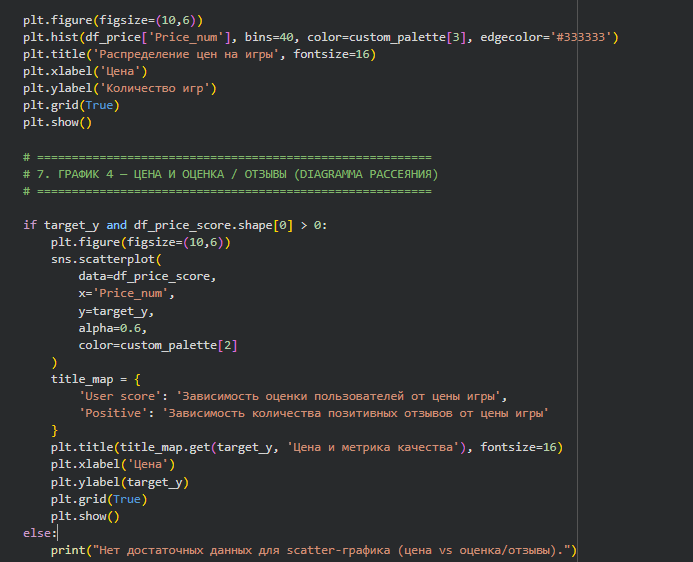Image resolution: width=693 pixels, height=562 pixels.
Task: Click the data=df_price_score, argument
Action: point(147,277)
